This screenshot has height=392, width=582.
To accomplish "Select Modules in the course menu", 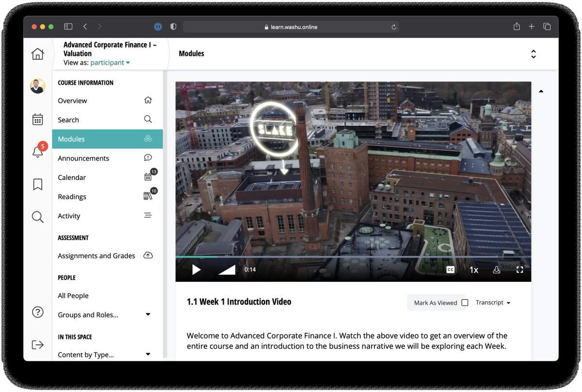I will point(107,139).
